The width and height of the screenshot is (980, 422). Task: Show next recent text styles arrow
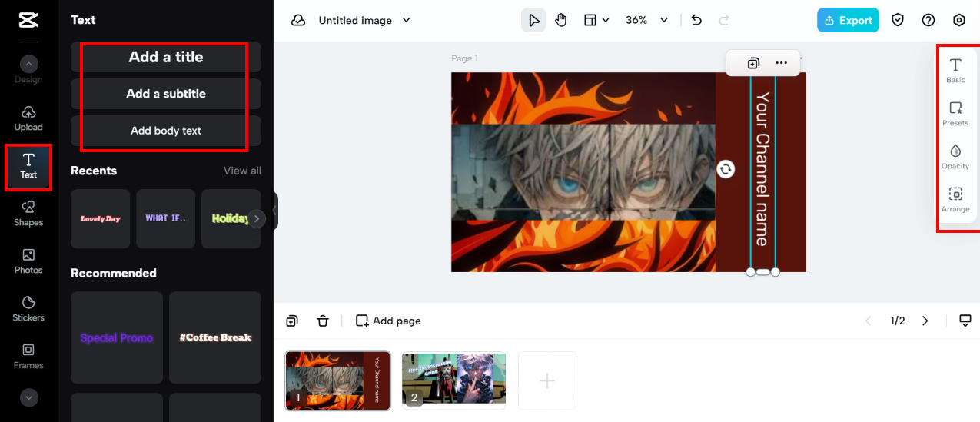click(257, 219)
